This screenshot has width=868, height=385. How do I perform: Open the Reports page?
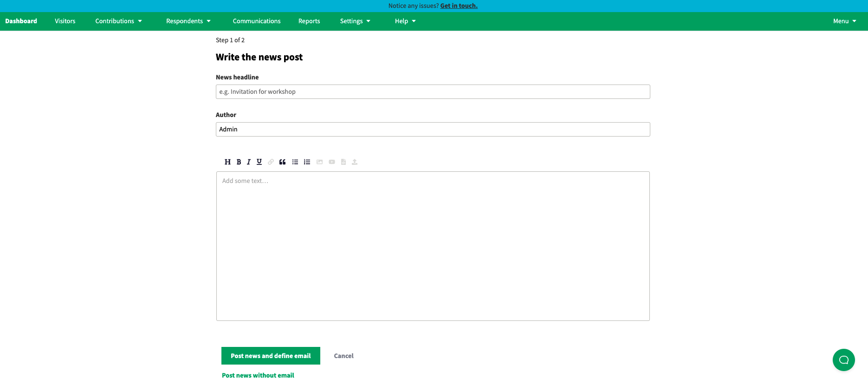[309, 21]
